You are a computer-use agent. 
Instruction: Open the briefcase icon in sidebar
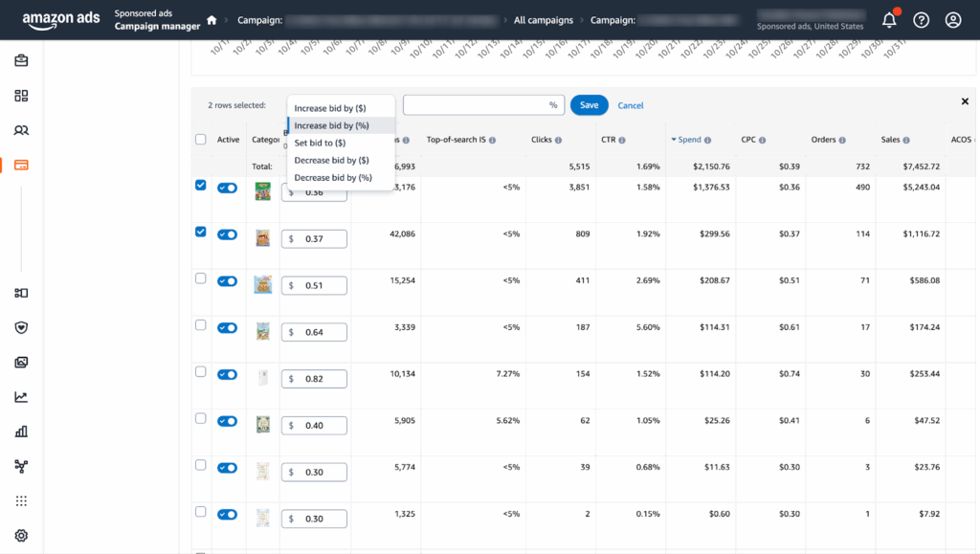click(21, 61)
